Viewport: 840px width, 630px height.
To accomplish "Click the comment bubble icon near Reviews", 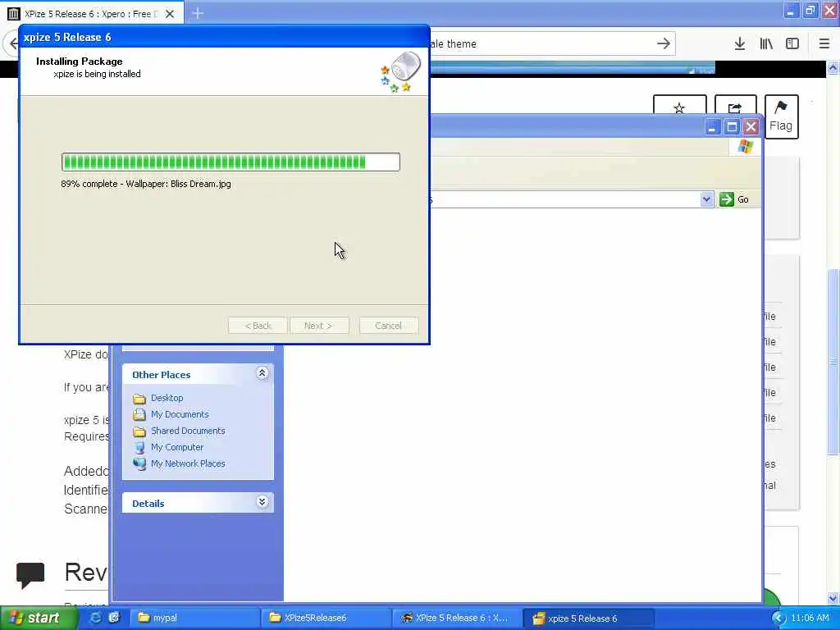I will coord(30,575).
